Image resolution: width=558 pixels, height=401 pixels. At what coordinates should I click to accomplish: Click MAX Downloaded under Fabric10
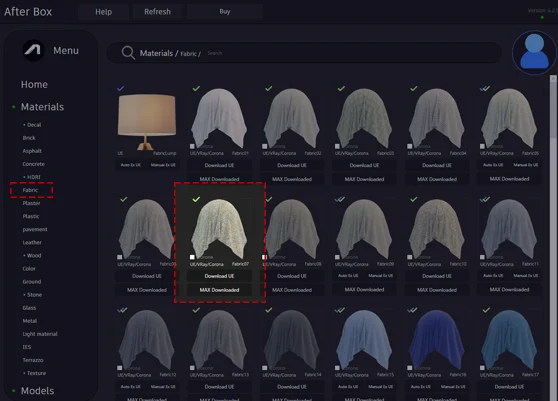point(437,290)
